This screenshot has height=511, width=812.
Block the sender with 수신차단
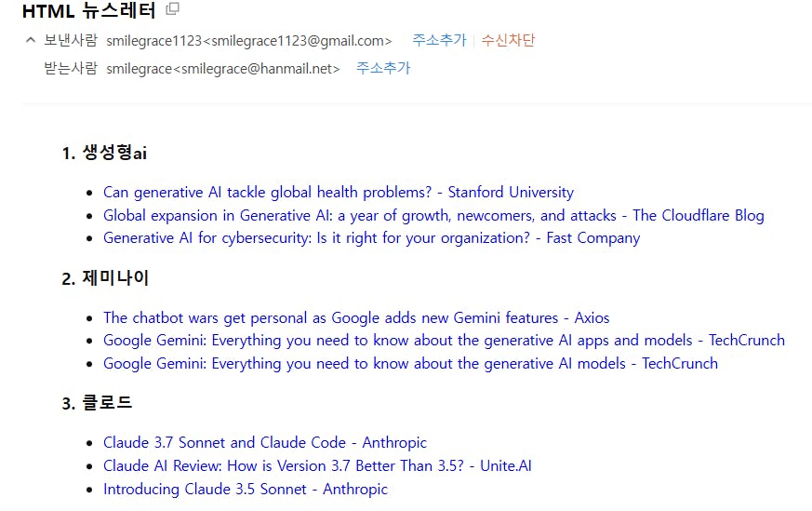(508, 41)
